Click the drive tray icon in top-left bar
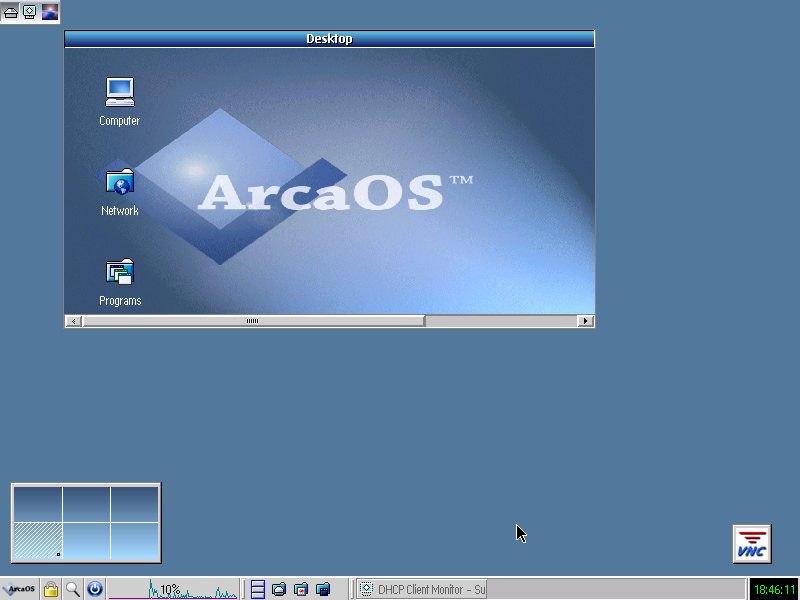Screen dimensions: 800x600 click(11, 12)
